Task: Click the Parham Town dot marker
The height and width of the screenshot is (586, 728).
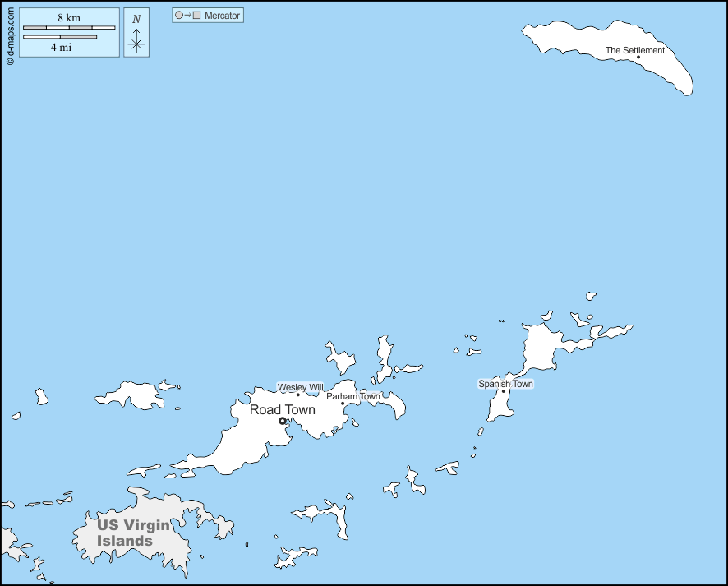Action: (x=343, y=403)
